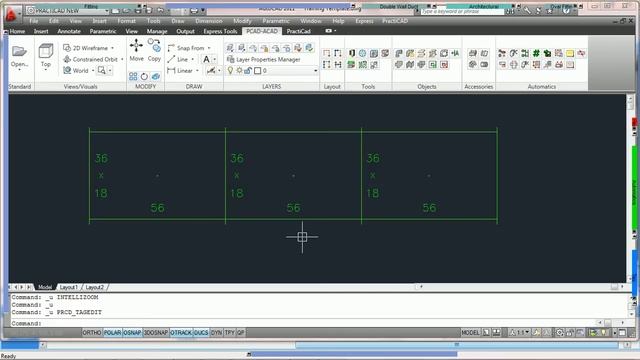The height and width of the screenshot is (360, 640).
Task: Click the keyword search box in title bar
Action: (462, 11)
